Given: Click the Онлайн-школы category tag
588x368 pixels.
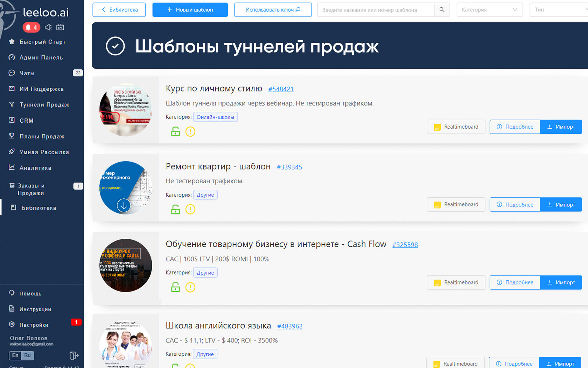Looking at the screenshot, I should click(215, 117).
